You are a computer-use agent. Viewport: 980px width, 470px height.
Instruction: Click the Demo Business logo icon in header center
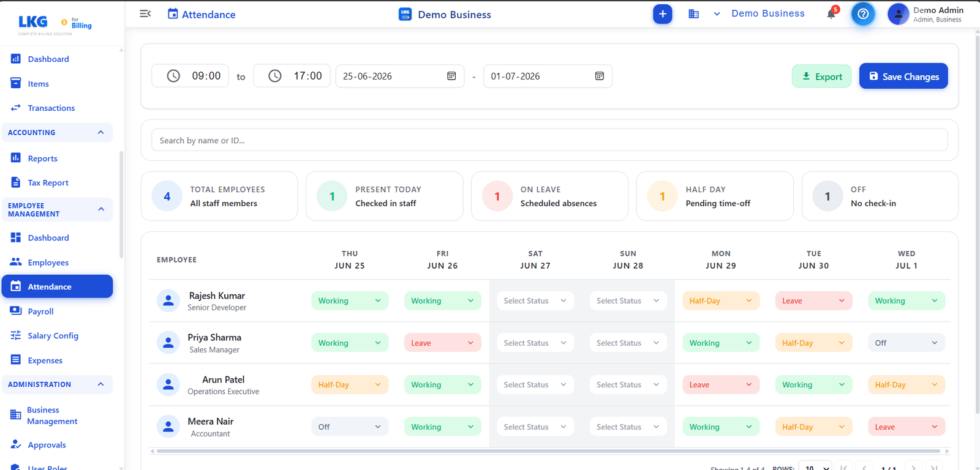pyautogui.click(x=405, y=14)
